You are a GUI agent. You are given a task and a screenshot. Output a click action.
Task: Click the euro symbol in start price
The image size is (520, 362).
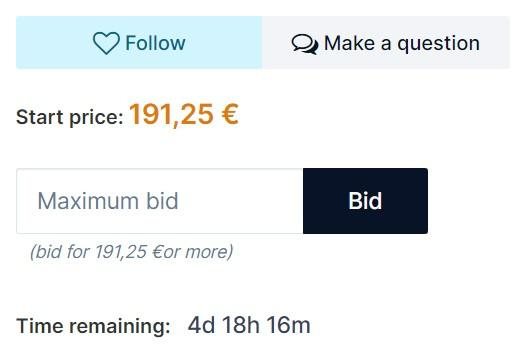tap(230, 114)
